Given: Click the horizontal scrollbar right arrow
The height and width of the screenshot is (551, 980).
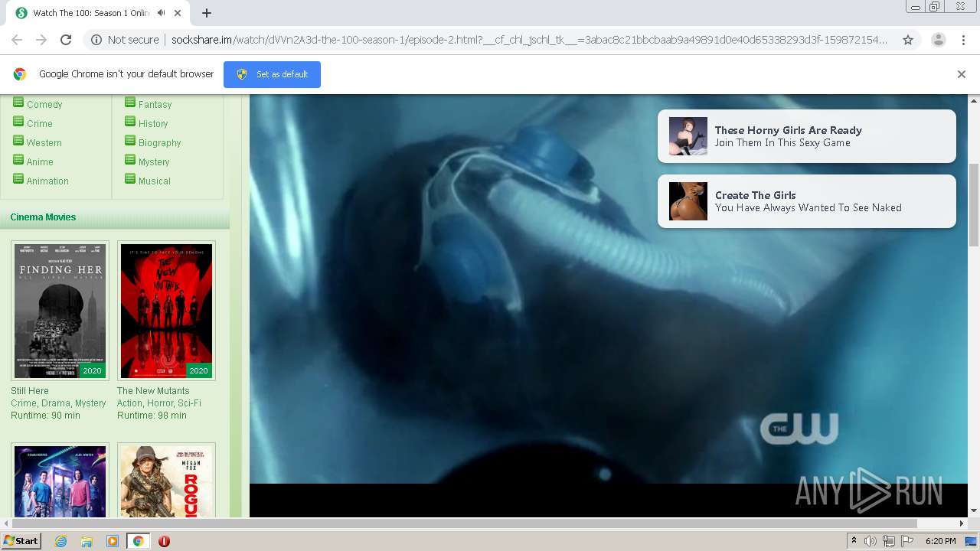Looking at the screenshot, I should tap(962, 523).
